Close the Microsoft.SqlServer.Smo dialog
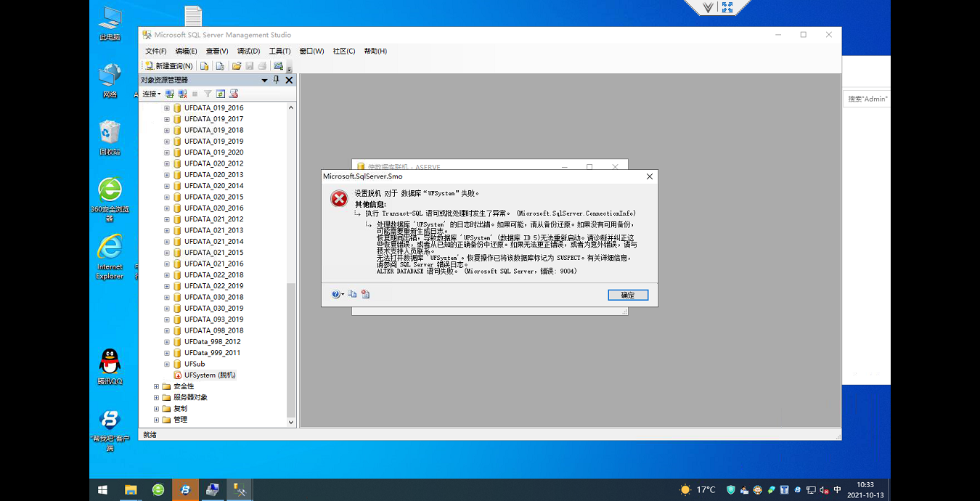The height and width of the screenshot is (501, 980). coord(650,176)
